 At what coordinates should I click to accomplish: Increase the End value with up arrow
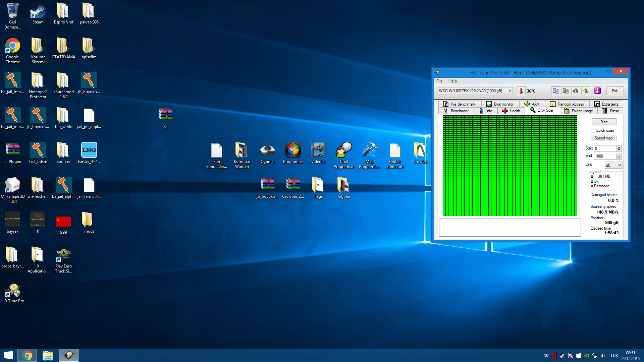619,155
